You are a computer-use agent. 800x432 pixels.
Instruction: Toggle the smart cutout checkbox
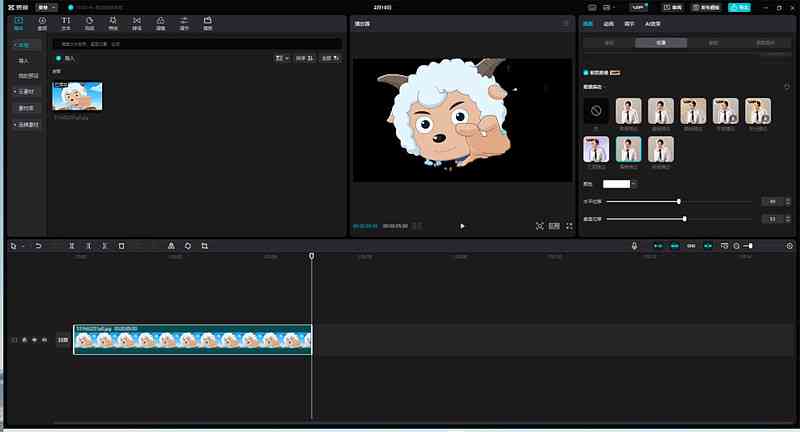point(586,73)
